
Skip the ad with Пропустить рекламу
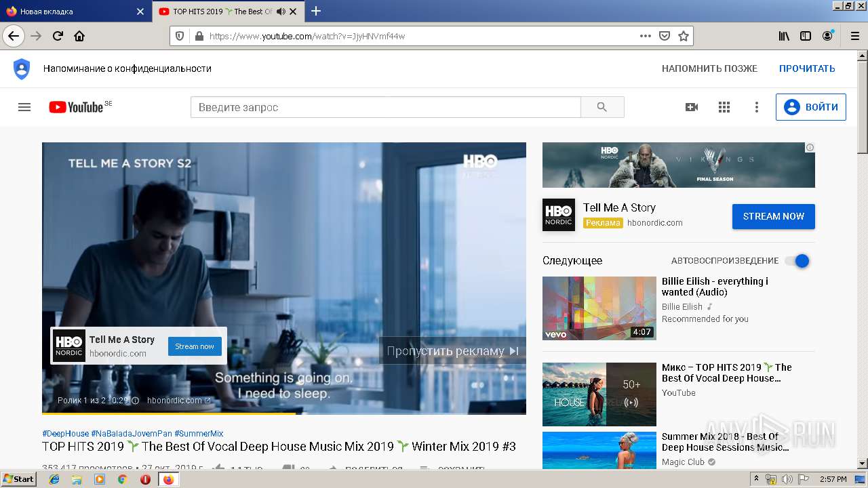(x=452, y=350)
